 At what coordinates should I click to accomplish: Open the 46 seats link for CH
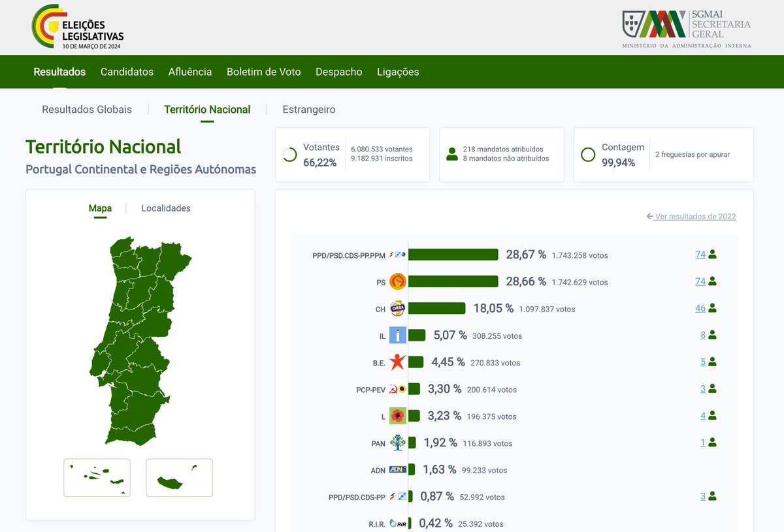click(x=700, y=308)
